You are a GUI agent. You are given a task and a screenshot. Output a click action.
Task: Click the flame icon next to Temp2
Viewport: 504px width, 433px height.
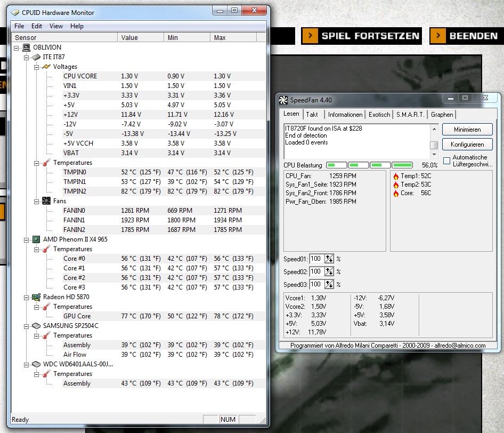pos(396,185)
